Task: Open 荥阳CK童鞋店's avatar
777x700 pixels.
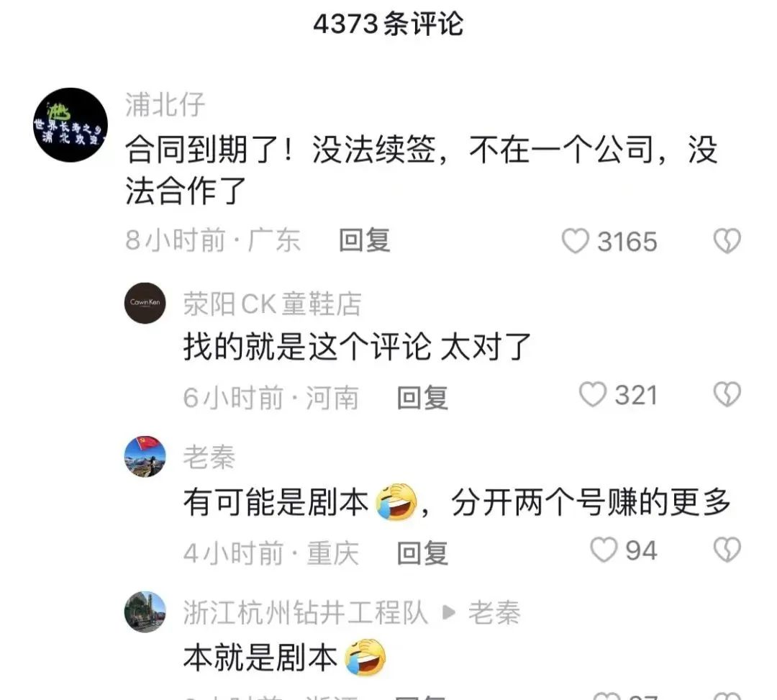Action: pyautogui.click(x=145, y=303)
